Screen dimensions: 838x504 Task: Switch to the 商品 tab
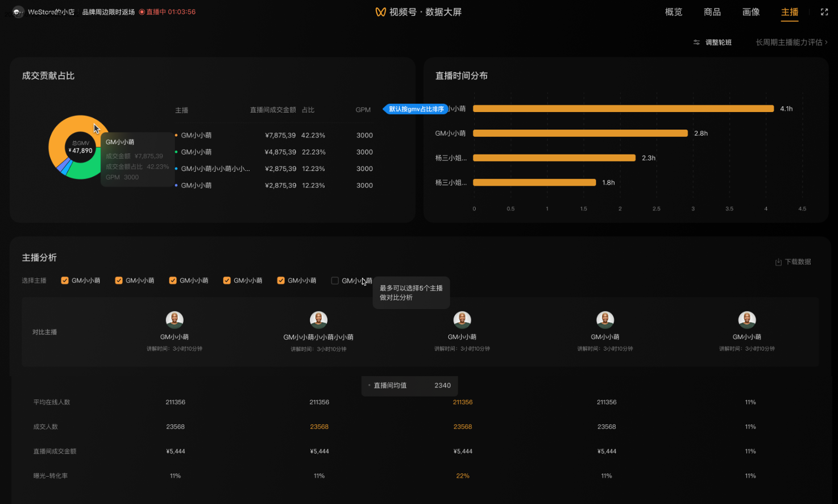click(712, 12)
